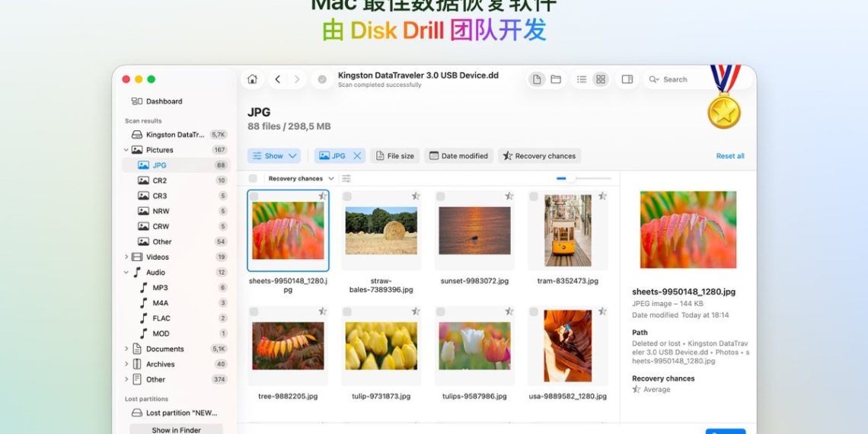The width and height of the screenshot is (868, 434).
Task: Remove the JPG filter with X
Action: (357, 156)
